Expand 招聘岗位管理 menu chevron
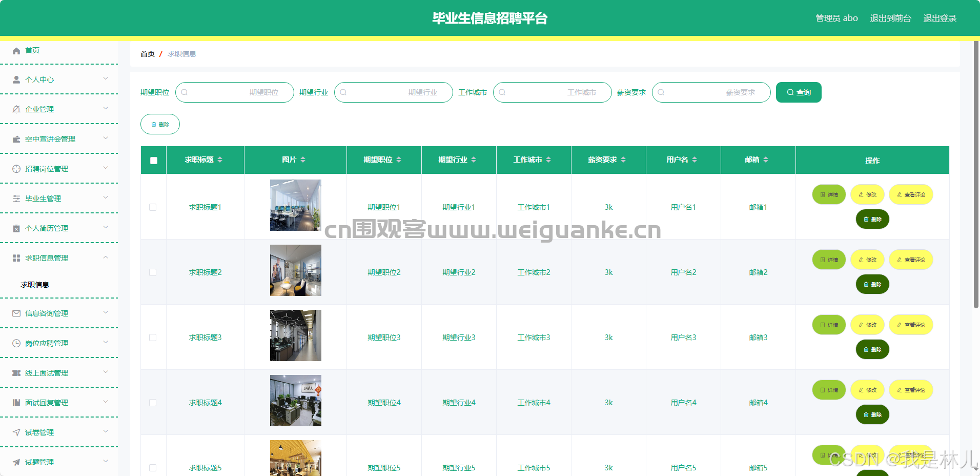 point(106,168)
